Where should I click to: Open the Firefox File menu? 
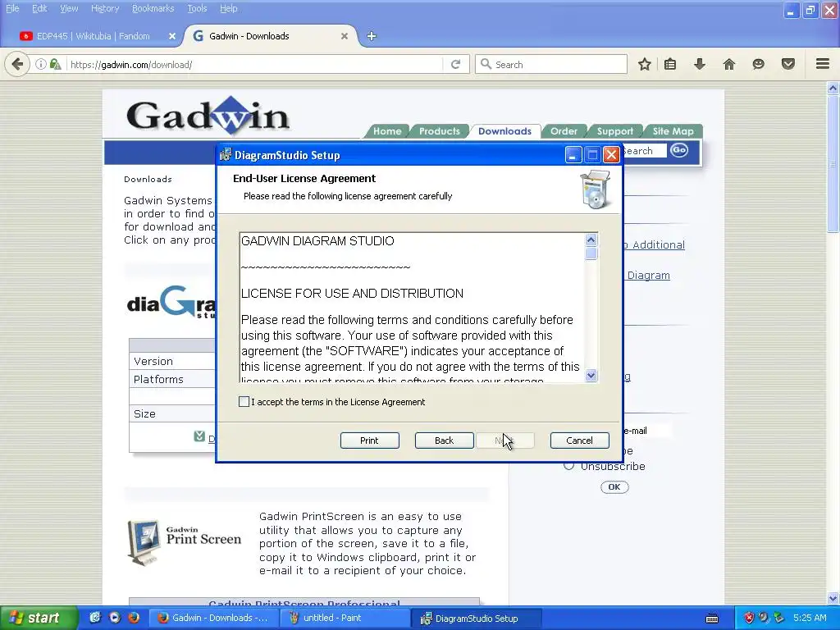point(12,8)
